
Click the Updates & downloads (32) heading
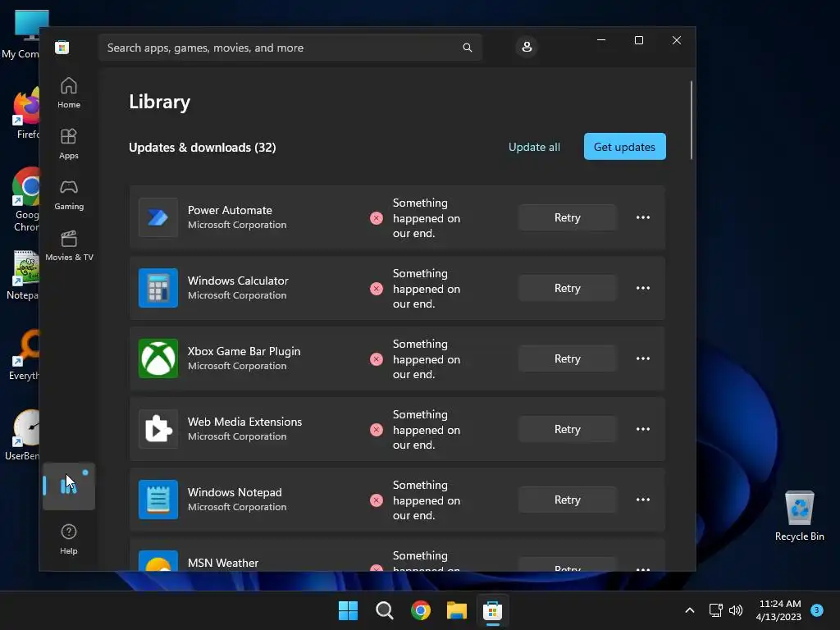point(203,148)
